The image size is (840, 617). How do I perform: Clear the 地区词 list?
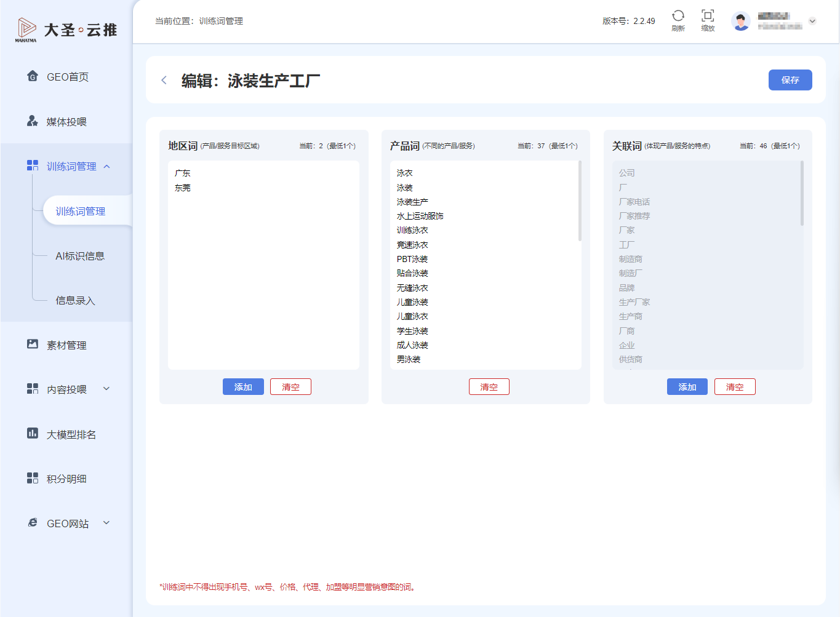pos(290,387)
